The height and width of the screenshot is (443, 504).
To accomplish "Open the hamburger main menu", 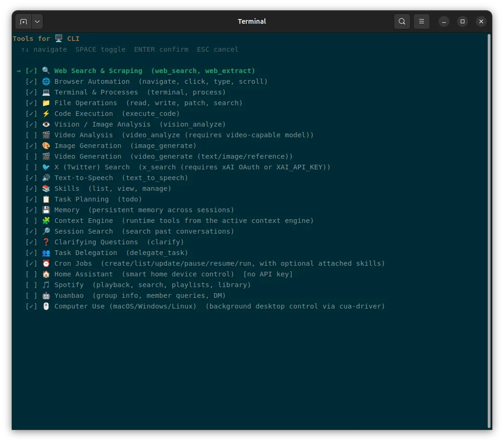I will point(421,21).
